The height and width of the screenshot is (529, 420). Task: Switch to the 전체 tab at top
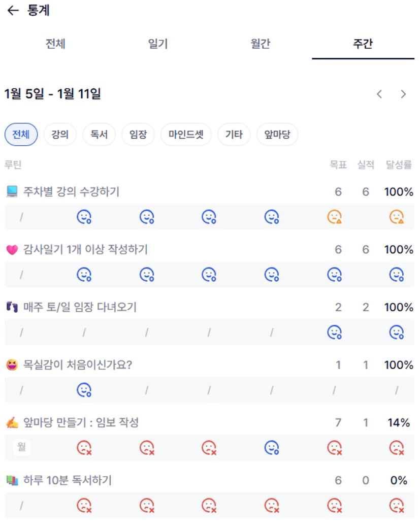click(55, 44)
